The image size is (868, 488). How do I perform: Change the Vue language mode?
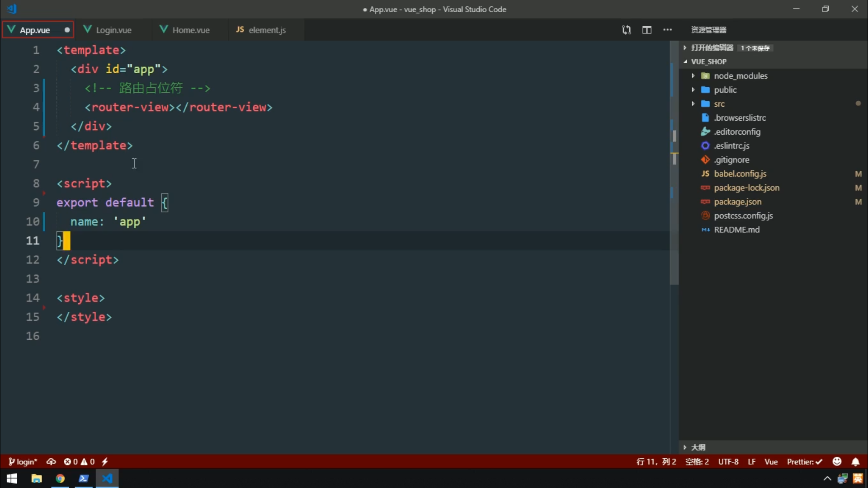[771, 461]
